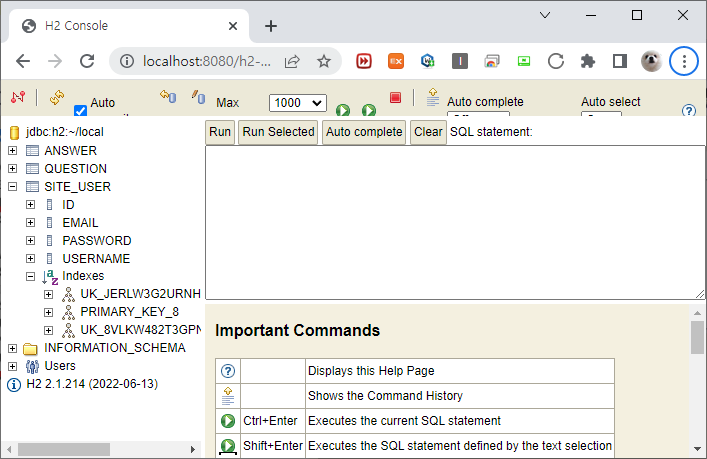Viewport: 707px width, 459px height.
Task: Click the EMAIL column label
Action: [80, 223]
